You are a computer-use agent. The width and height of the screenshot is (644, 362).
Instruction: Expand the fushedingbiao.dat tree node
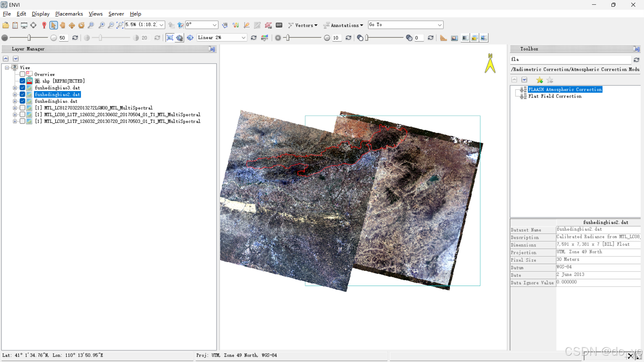[15, 101]
